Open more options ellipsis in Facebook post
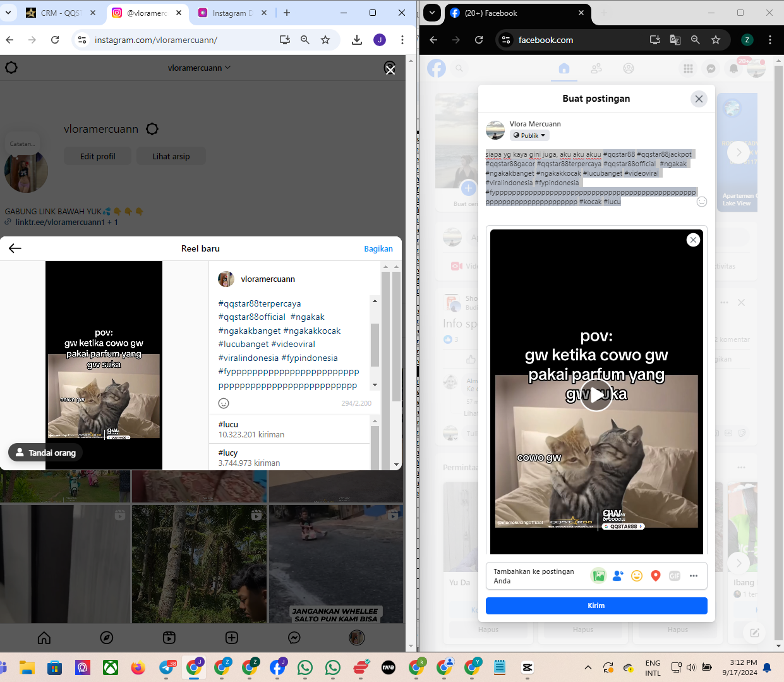The height and width of the screenshot is (682, 784). coord(694,576)
